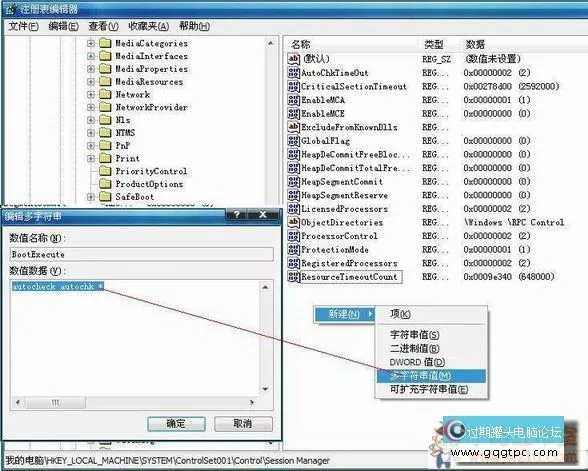Select the ProtectionMode value icon
Image resolution: width=588 pixels, height=471 pixels.
(294, 249)
